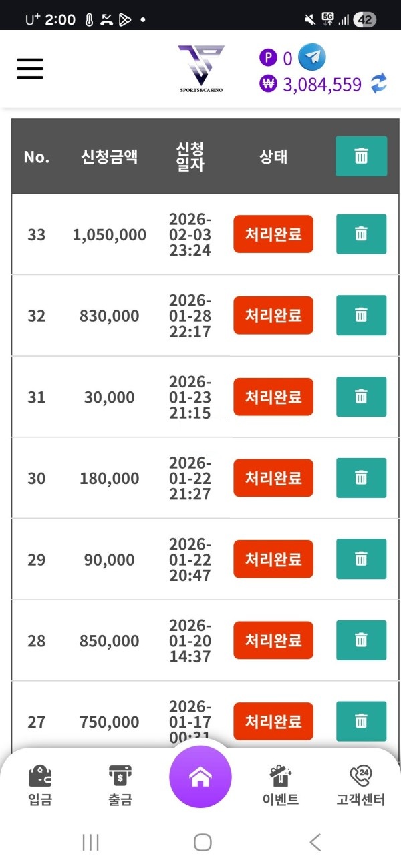401x868 pixels.
Task: Go to the 이벤트 events tab
Action: pyautogui.click(x=281, y=785)
